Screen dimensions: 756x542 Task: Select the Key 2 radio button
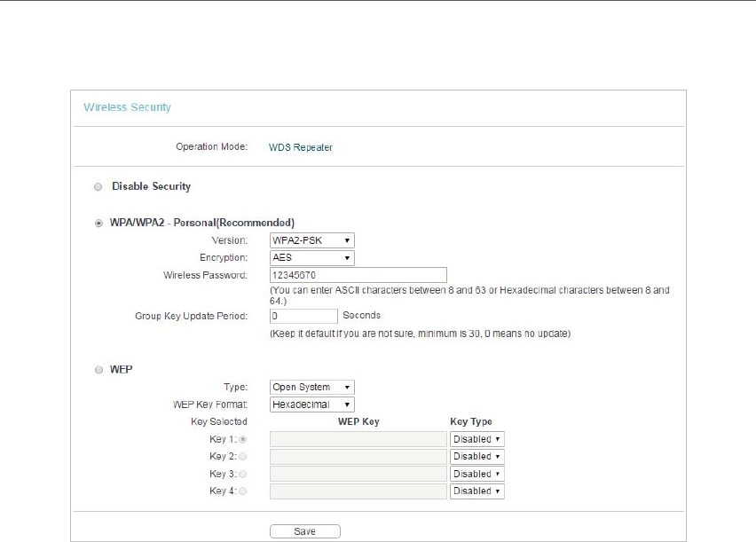click(x=243, y=456)
